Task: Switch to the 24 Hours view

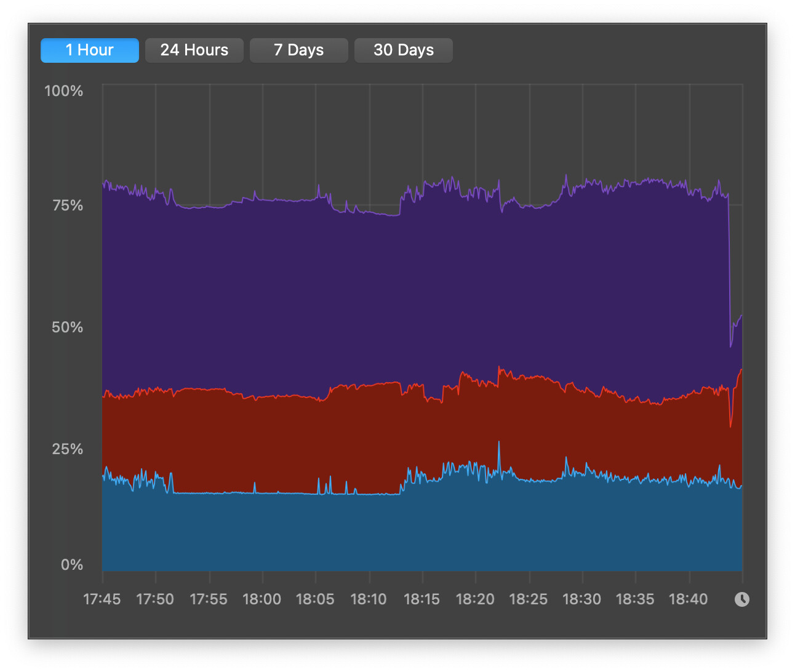Action: tap(194, 50)
